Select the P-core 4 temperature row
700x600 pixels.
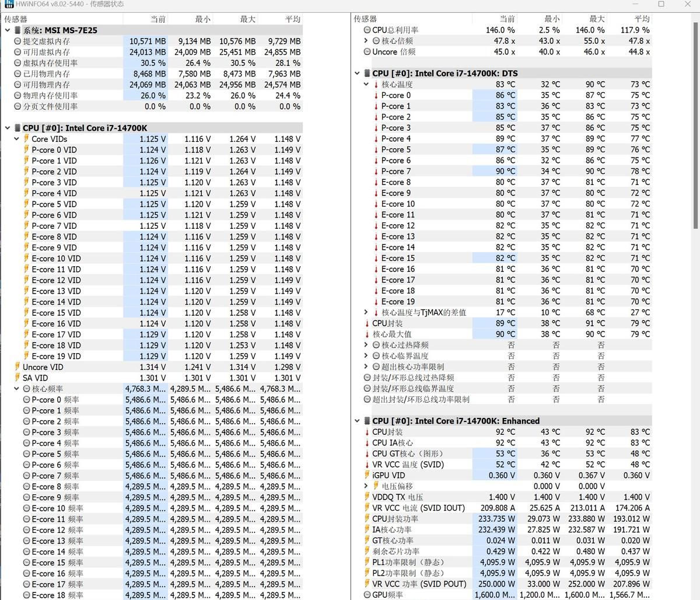(x=502, y=138)
